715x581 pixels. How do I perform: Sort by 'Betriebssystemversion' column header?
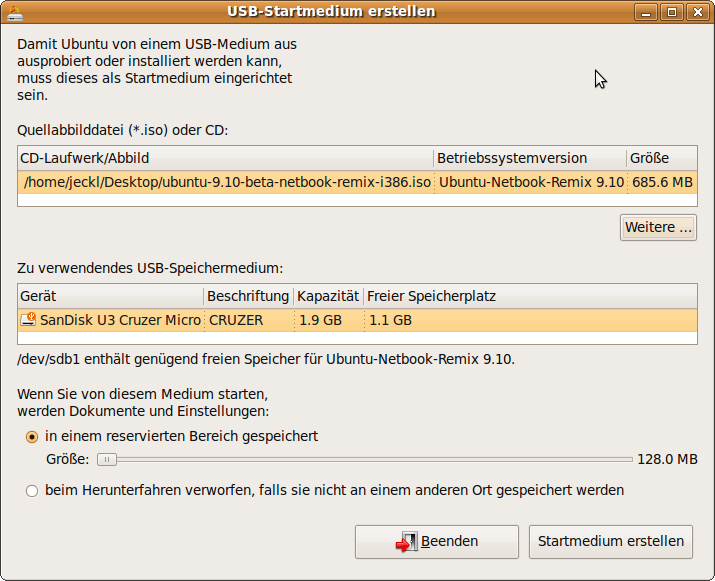(x=530, y=158)
